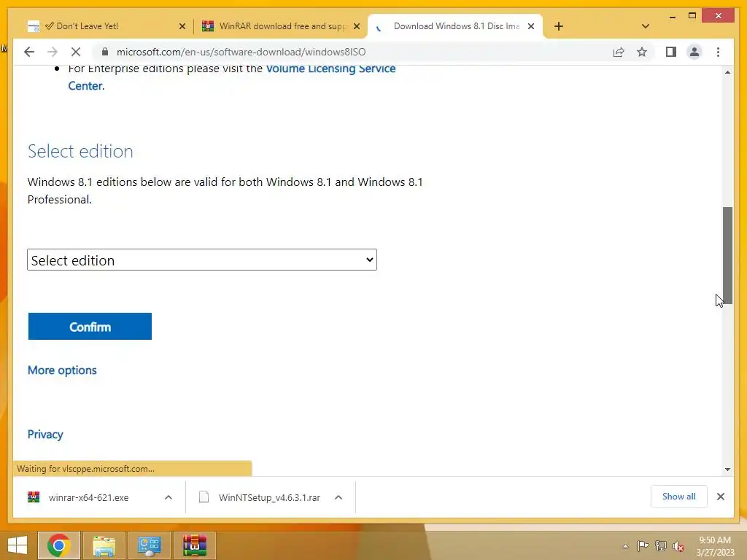747x560 pixels.
Task: Click the muted volume tray icon
Action: [x=678, y=546]
